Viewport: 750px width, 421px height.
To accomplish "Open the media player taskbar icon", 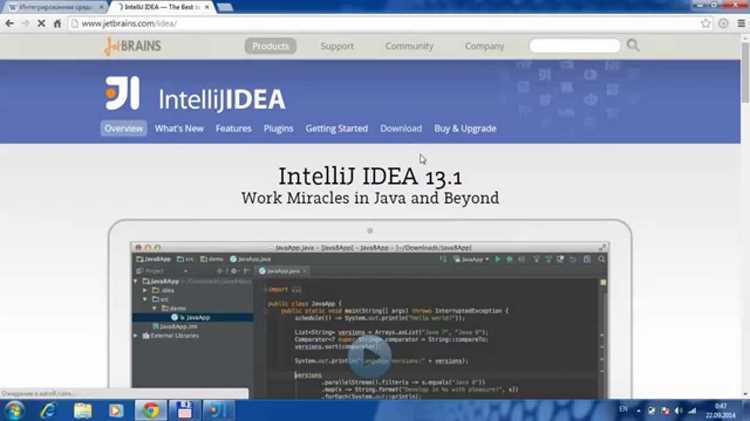I will click(116, 410).
